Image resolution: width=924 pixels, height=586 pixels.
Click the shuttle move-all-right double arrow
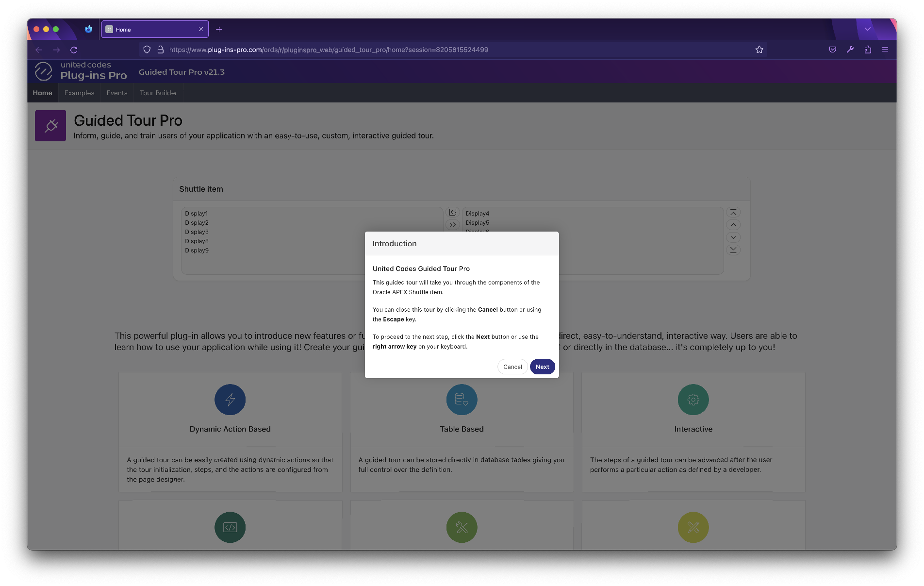coord(452,225)
